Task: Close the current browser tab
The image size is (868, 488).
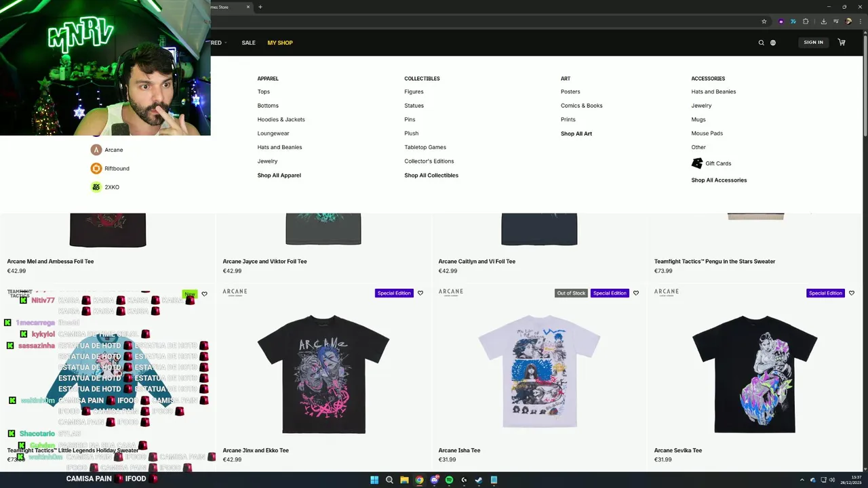Action: point(248,7)
